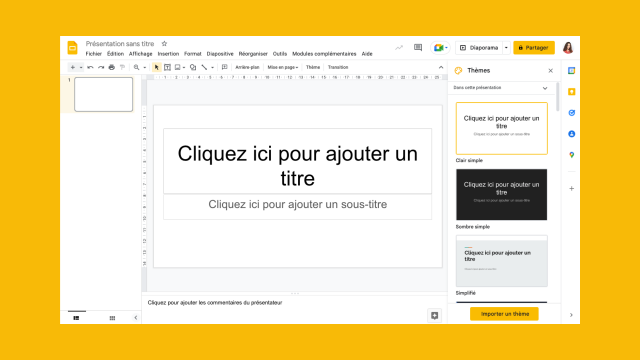
Task: Insert an image with the image icon
Action: click(x=178, y=67)
